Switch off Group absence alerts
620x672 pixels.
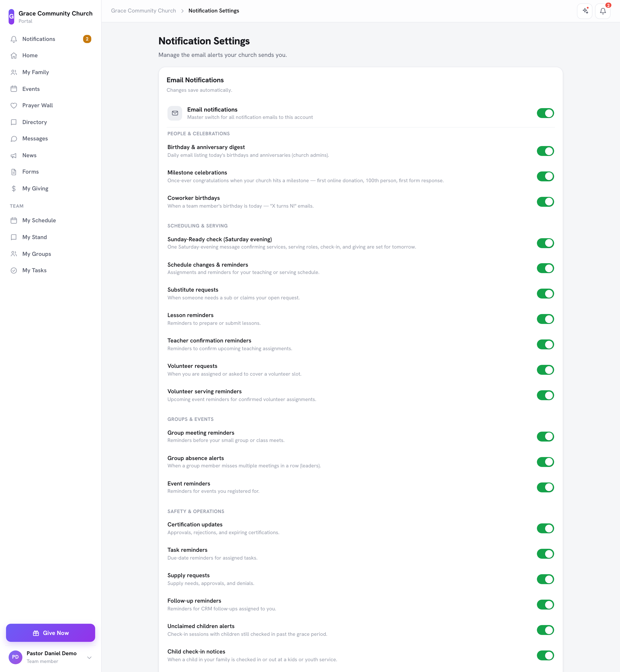coord(545,462)
